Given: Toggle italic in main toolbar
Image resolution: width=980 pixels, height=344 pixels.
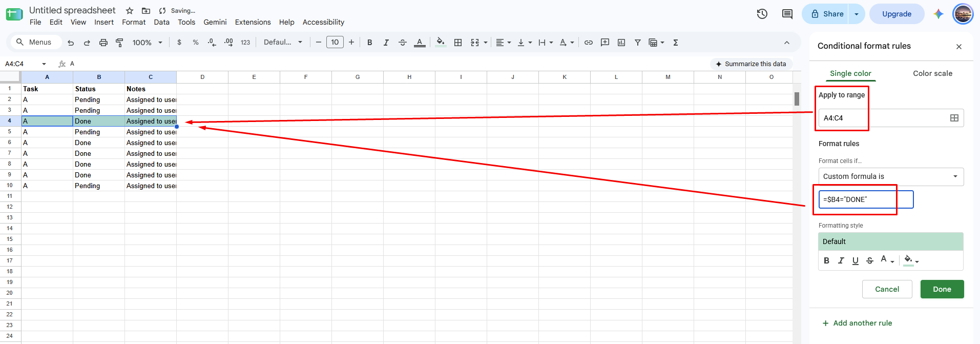Looking at the screenshot, I should (386, 43).
